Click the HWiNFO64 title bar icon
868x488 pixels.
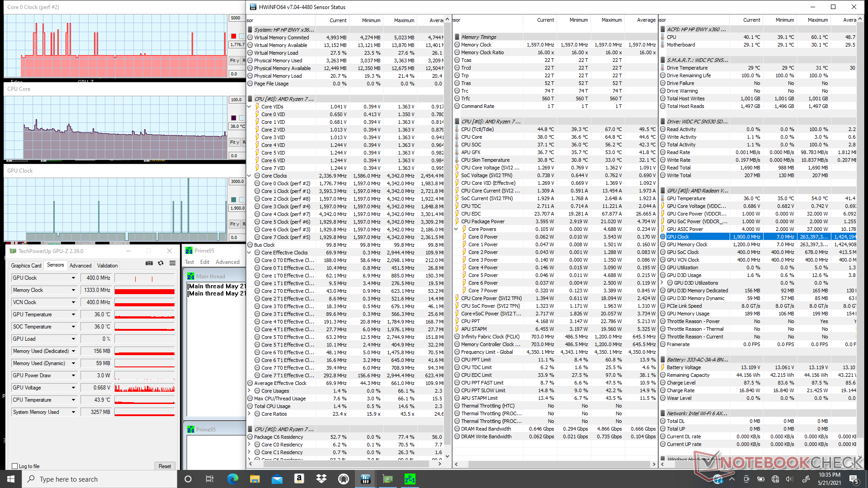(x=253, y=7)
